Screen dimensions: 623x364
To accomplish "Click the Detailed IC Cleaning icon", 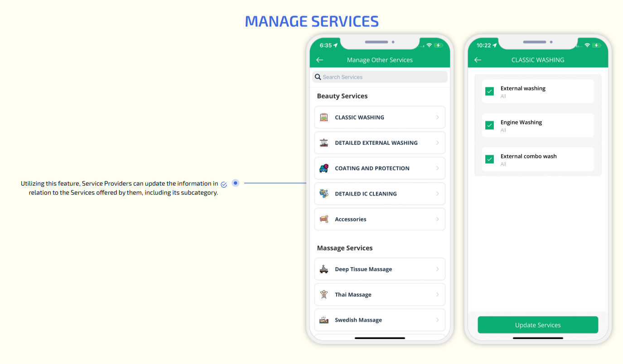I will tap(324, 194).
